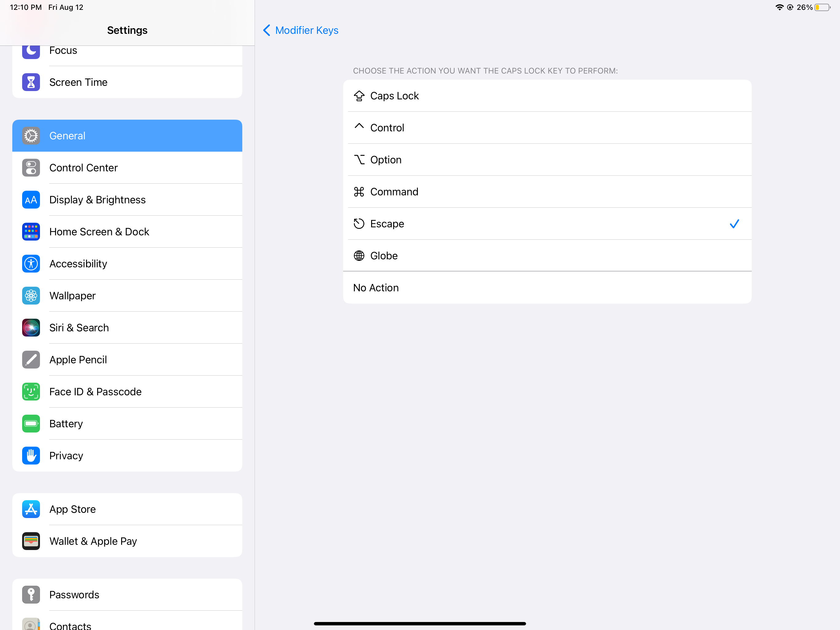
Task: Tap the Siri & Search orb icon
Action: tap(31, 328)
